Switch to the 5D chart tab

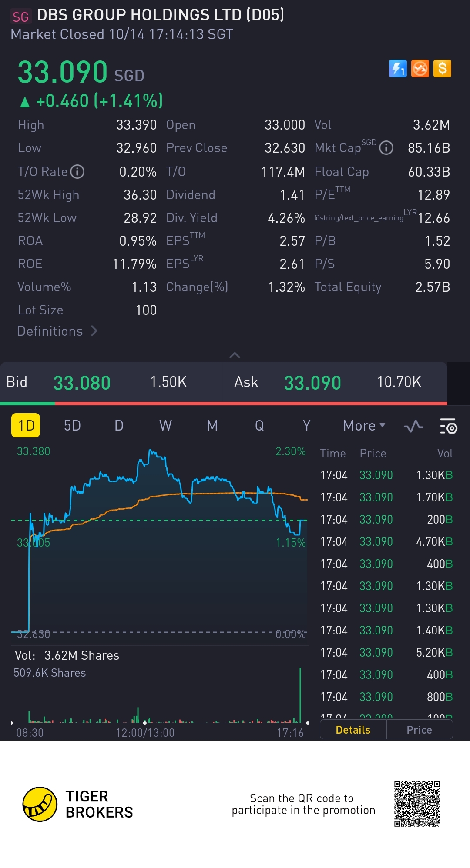pyautogui.click(x=72, y=426)
